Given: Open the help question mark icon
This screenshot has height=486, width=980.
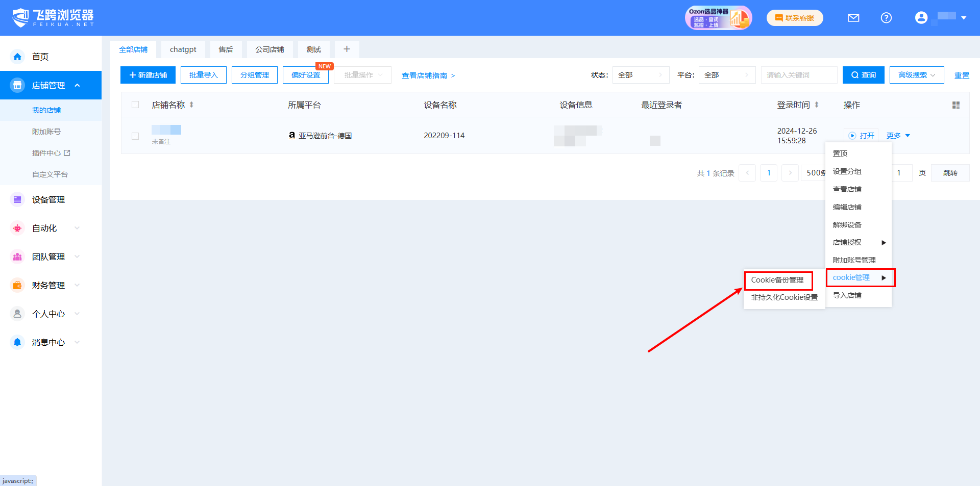Looking at the screenshot, I should pos(886,18).
